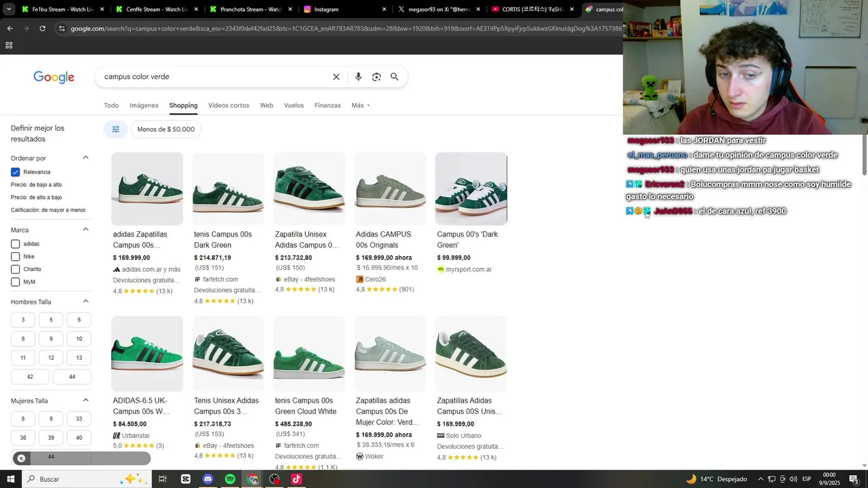Collapse the Ordenar por section

85,158
